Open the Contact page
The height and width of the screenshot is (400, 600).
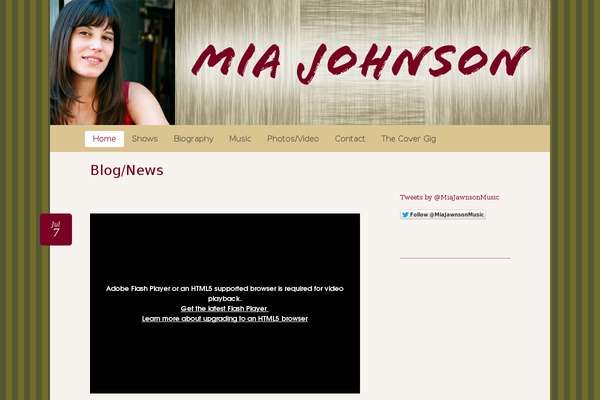(x=350, y=139)
